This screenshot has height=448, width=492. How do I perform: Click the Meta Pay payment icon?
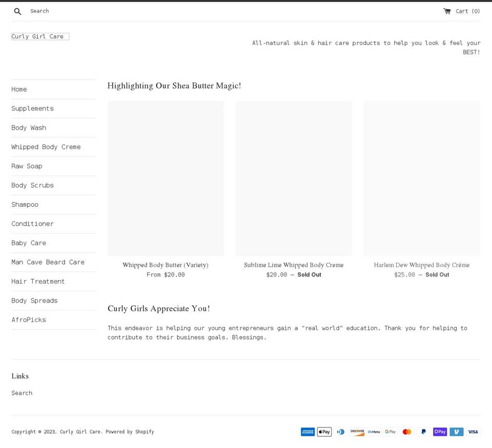coord(374,432)
